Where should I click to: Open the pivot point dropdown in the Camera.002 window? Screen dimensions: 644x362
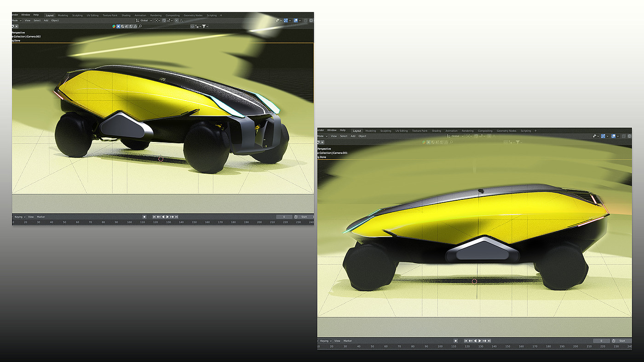click(158, 21)
